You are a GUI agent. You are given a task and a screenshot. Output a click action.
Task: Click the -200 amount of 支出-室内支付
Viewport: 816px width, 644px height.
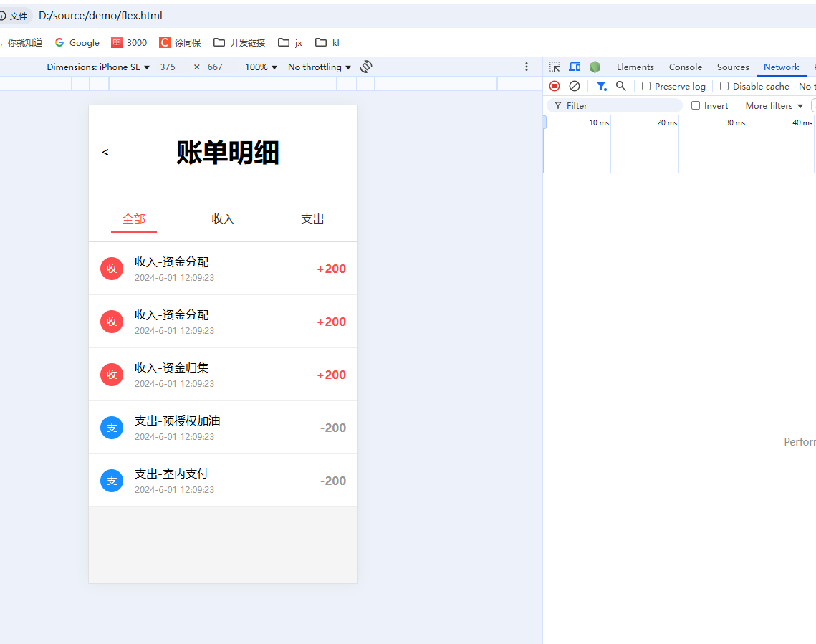click(333, 481)
